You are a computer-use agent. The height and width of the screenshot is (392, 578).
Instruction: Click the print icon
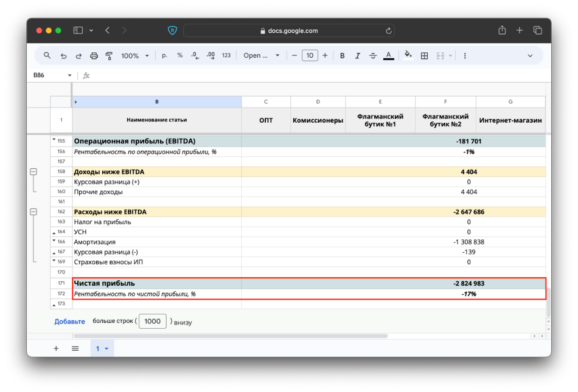click(x=94, y=55)
